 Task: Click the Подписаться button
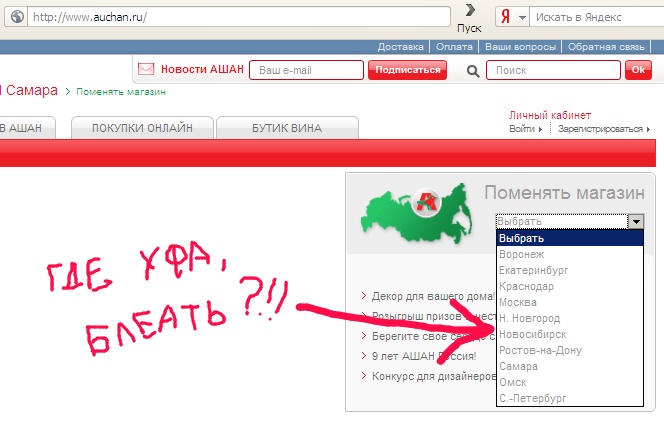(407, 70)
